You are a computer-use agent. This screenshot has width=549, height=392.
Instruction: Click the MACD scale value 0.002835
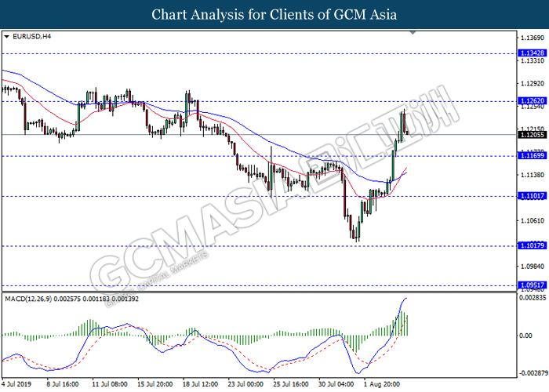[x=533, y=297]
